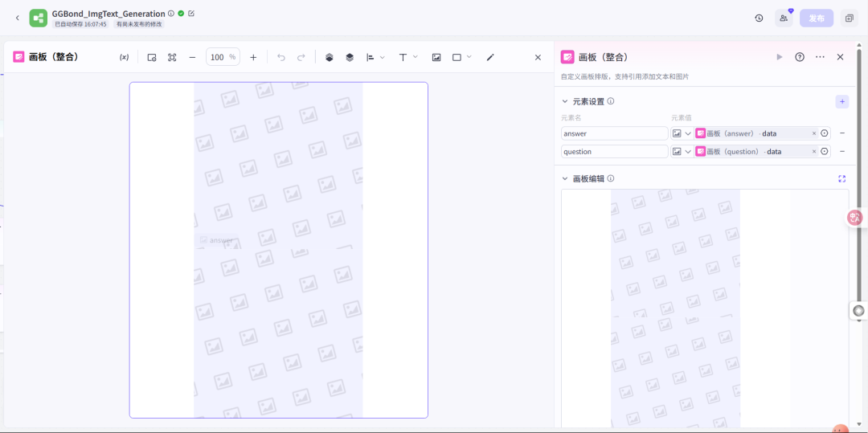
Task: Open type dropdown for answer element
Action: [x=688, y=133]
